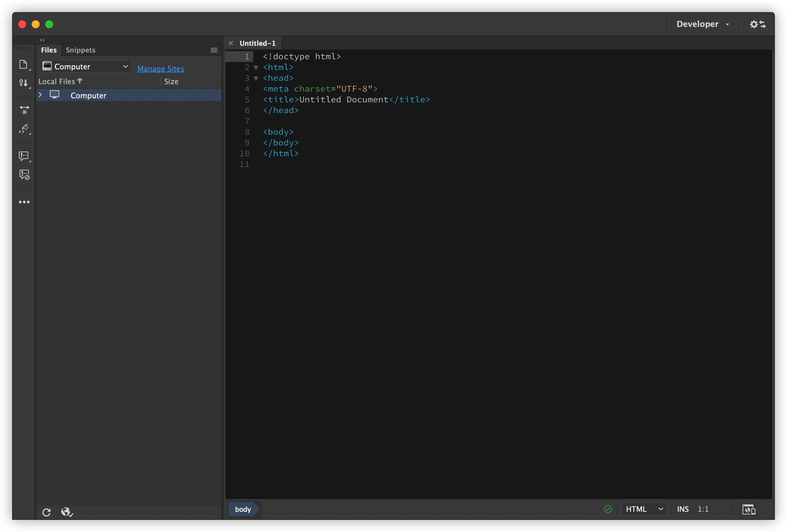787x532 pixels.
Task: Click the meta charset UTF-8 code line
Action: (320, 89)
